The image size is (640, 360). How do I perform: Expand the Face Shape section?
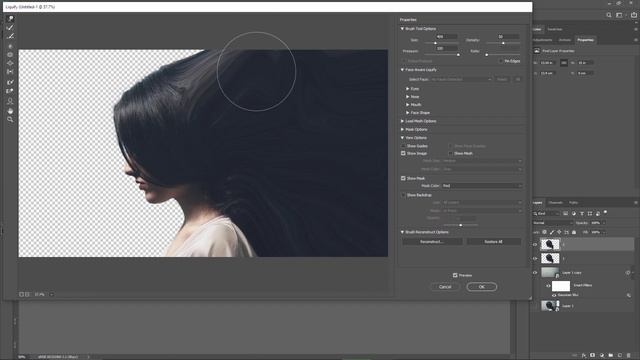407,112
